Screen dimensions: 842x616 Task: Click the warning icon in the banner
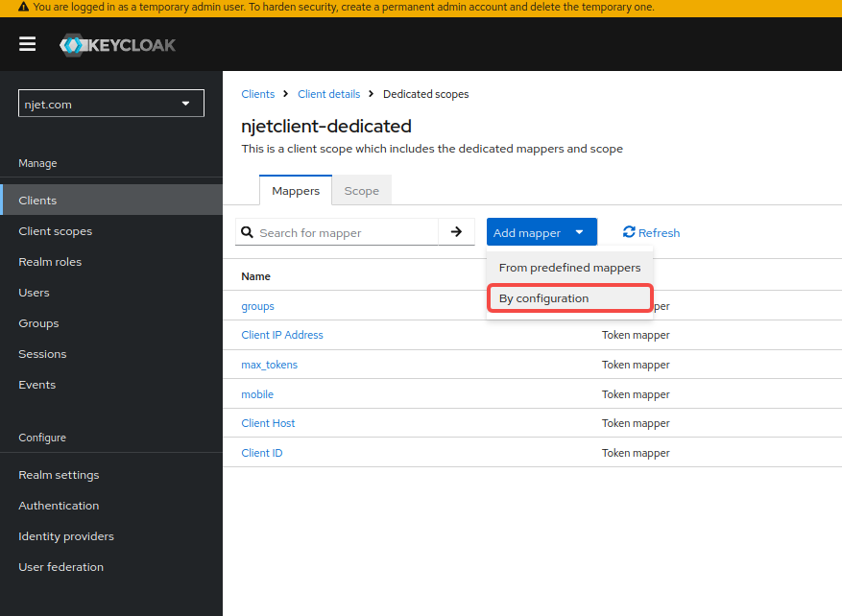click(x=23, y=7)
